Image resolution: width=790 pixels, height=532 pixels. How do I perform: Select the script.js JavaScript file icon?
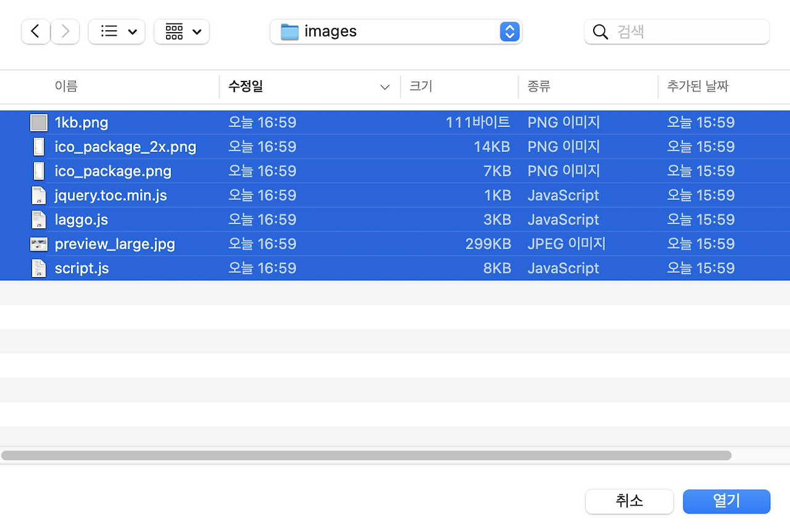38,267
